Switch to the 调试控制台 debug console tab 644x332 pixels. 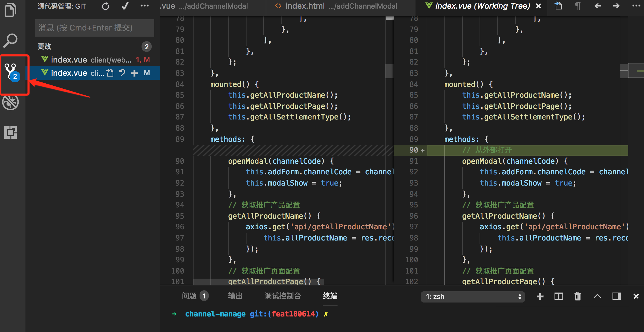[283, 296]
